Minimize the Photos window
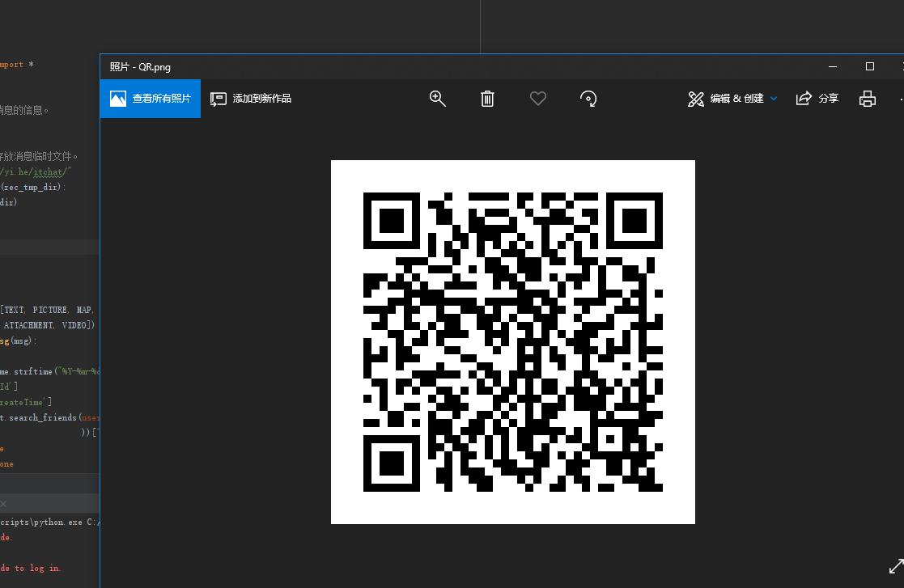 (833, 67)
